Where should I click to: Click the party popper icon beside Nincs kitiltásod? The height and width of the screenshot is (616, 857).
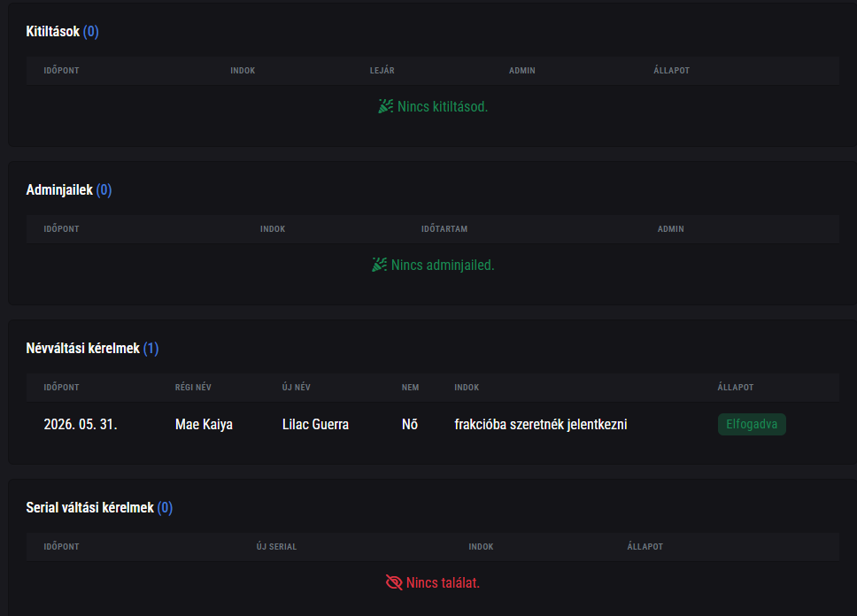point(386,106)
